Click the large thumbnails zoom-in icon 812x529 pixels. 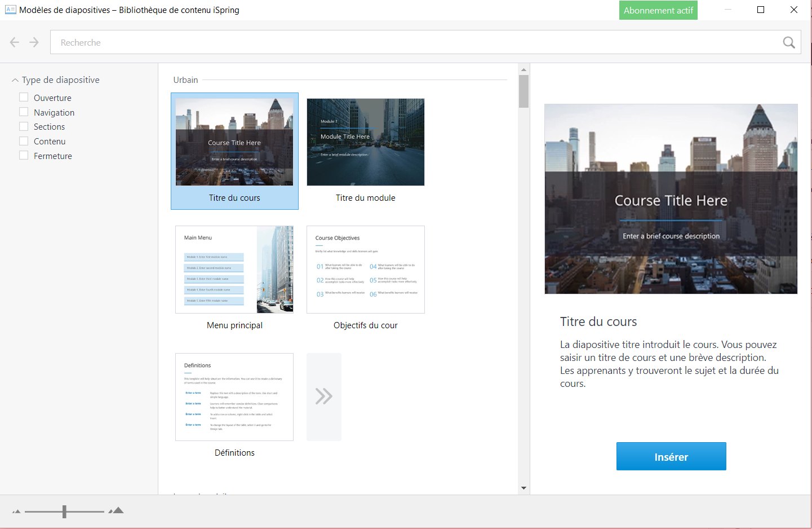point(116,510)
